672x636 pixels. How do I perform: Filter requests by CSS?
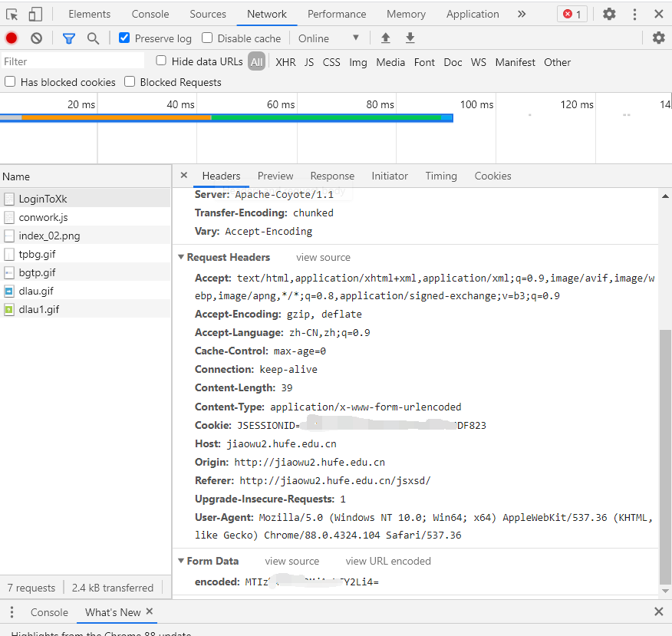331,63
